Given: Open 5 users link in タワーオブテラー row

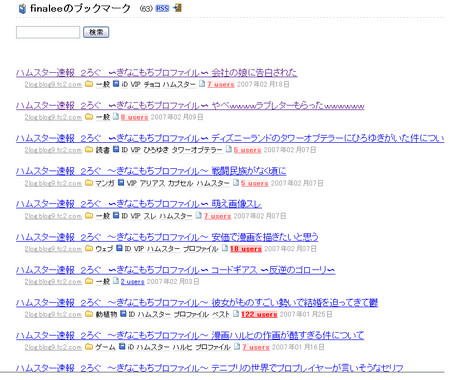Looking at the screenshot, I should point(247,150).
